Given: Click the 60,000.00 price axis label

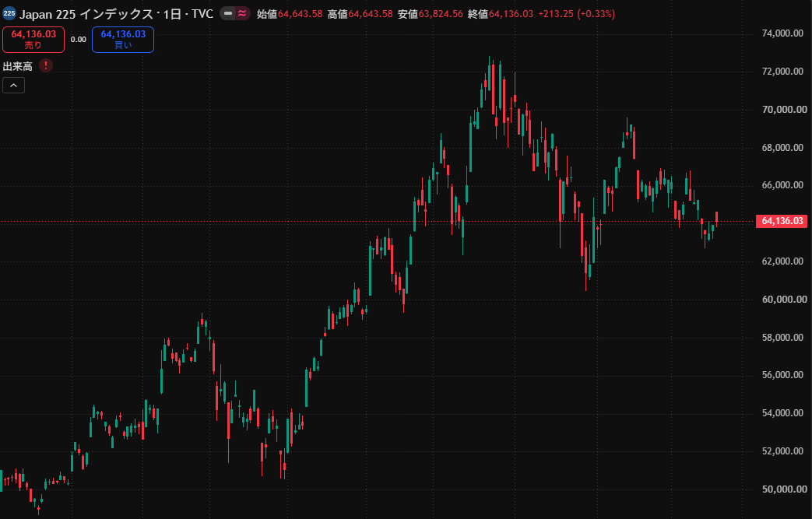Looking at the screenshot, I should (784, 299).
